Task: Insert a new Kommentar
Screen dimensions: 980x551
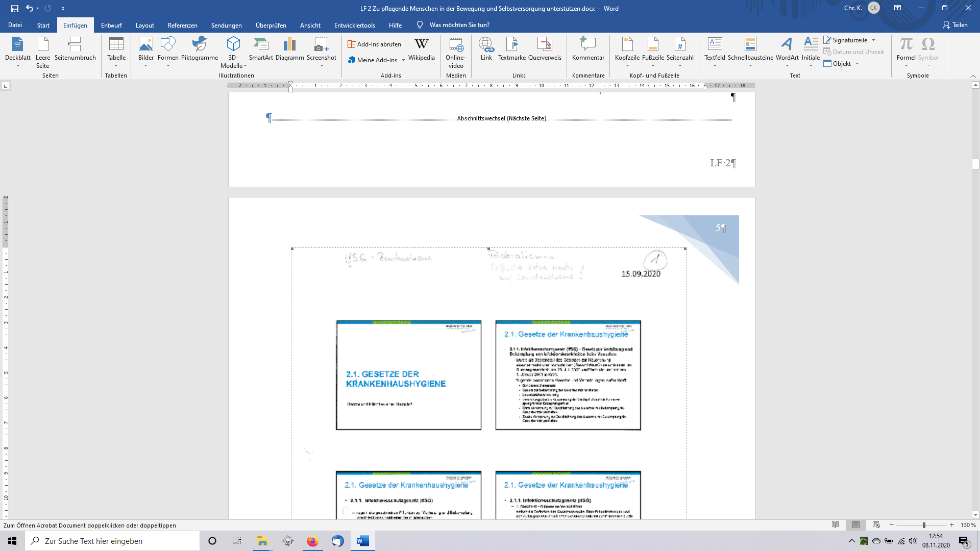Action: coord(588,49)
